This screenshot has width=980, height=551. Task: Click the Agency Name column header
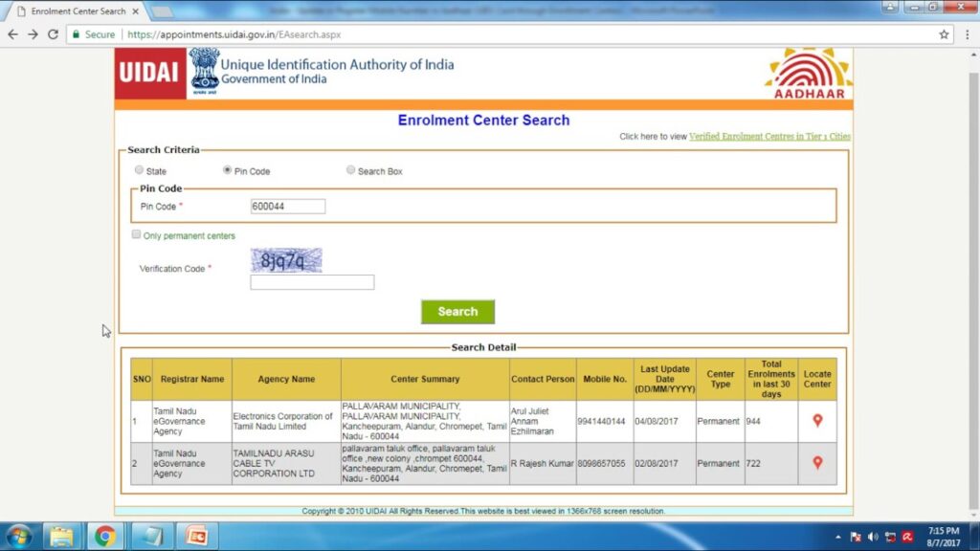tap(286, 379)
